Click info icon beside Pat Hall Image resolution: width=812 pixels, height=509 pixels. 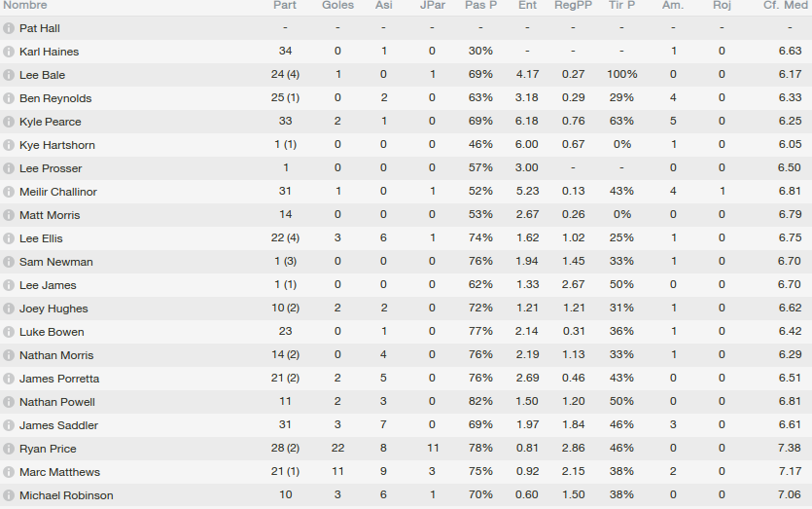[x=9, y=28]
